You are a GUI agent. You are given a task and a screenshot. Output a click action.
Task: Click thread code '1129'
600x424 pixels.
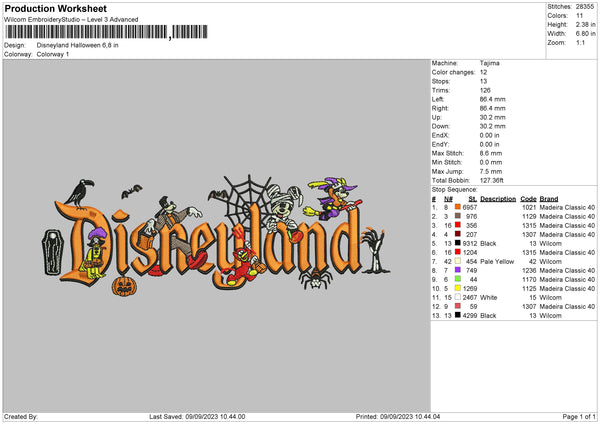[529, 217]
